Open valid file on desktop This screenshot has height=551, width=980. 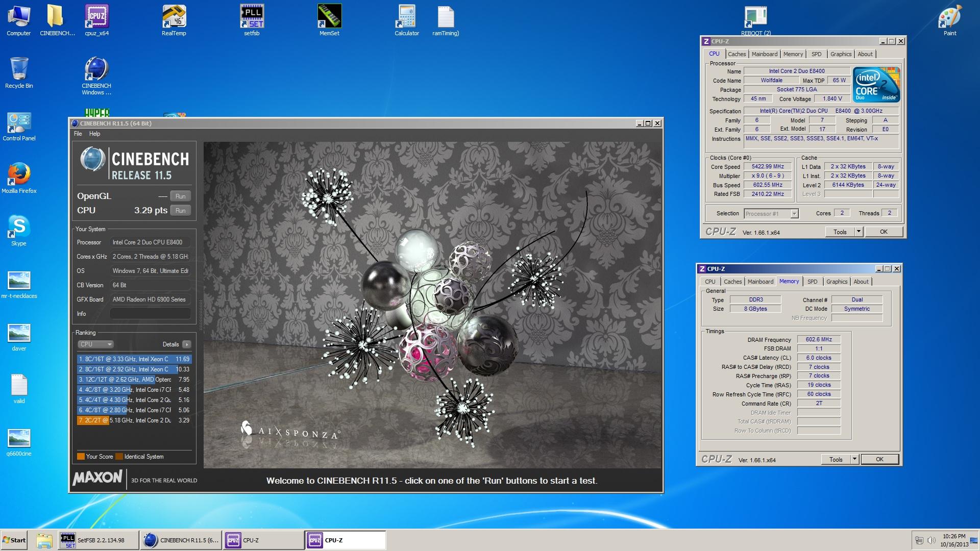click(x=19, y=389)
